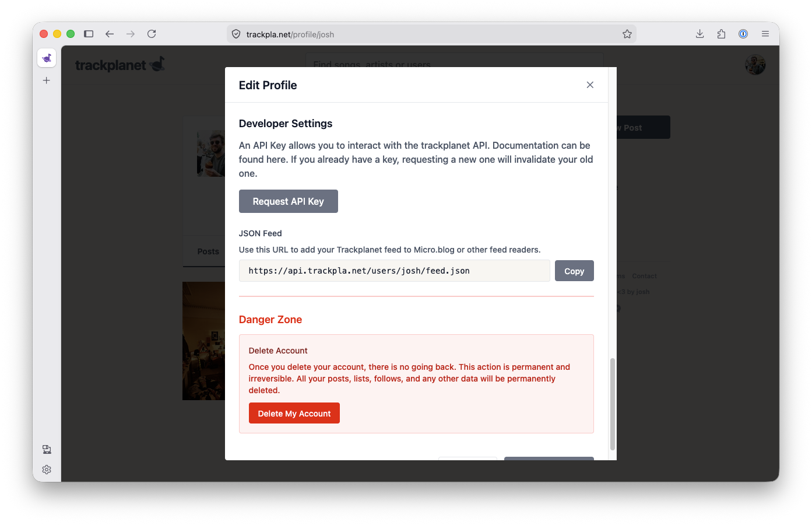This screenshot has width=812, height=525.
Task: Open the browser hamburger menu
Action: pyautogui.click(x=765, y=34)
